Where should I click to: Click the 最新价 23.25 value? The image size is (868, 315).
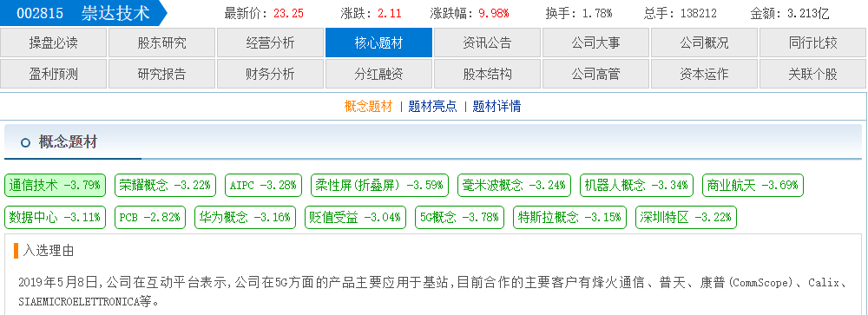(x=288, y=14)
